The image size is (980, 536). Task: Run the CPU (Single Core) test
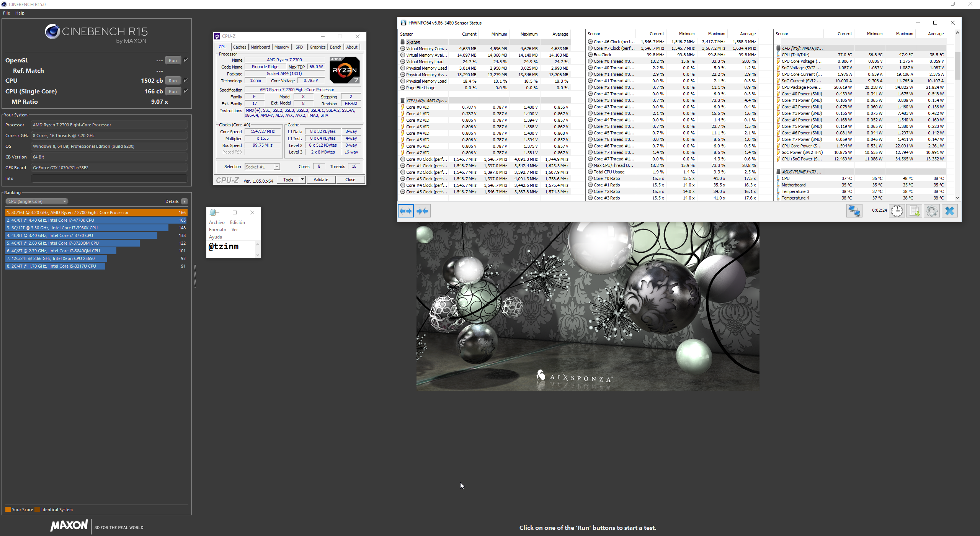pyautogui.click(x=173, y=92)
